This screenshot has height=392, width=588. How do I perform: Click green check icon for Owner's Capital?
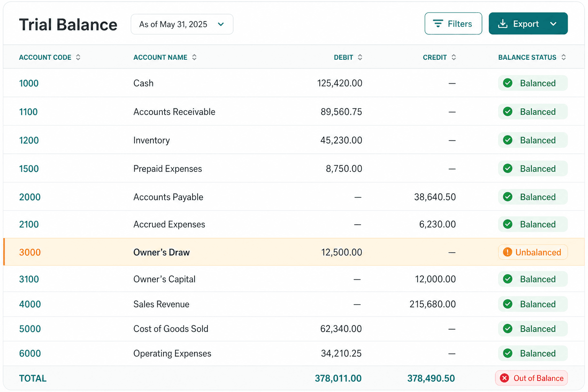[x=508, y=279]
